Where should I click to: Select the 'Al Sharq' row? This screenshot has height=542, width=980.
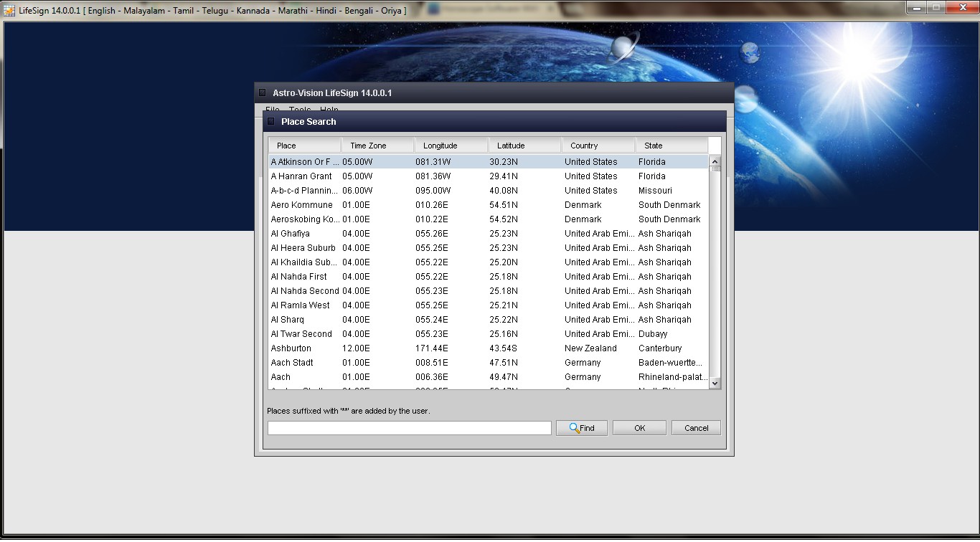tap(489, 320)
